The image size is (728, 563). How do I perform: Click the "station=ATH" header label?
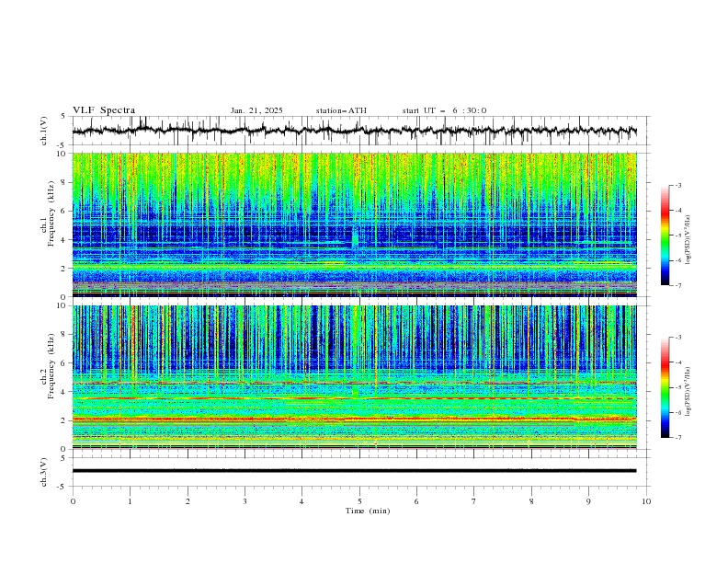tap(341, 110)
